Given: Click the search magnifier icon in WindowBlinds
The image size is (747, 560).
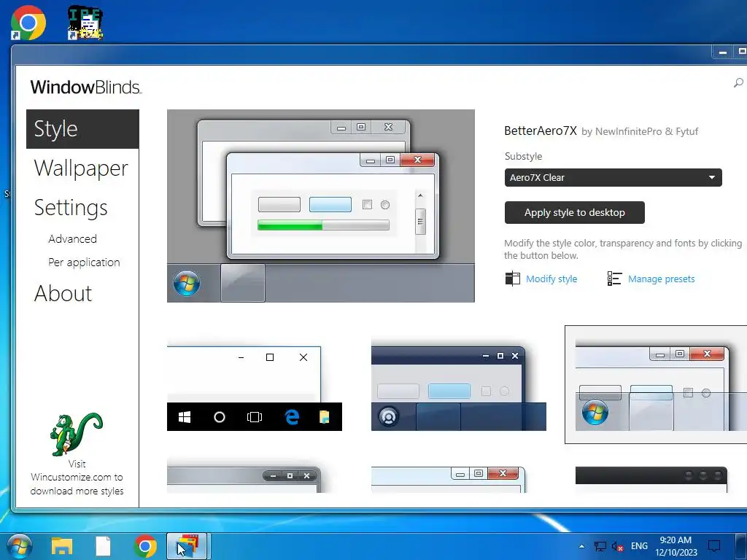Looking at the screenshot, I should 738,83.
